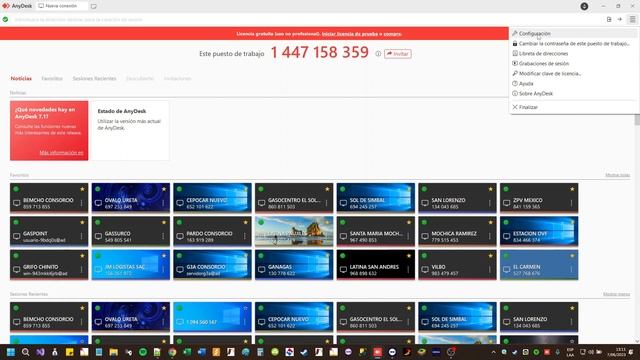The width and height of the screenshot is (640, 360).
Task: Click the new session tab icon
Action: (94, 6)
